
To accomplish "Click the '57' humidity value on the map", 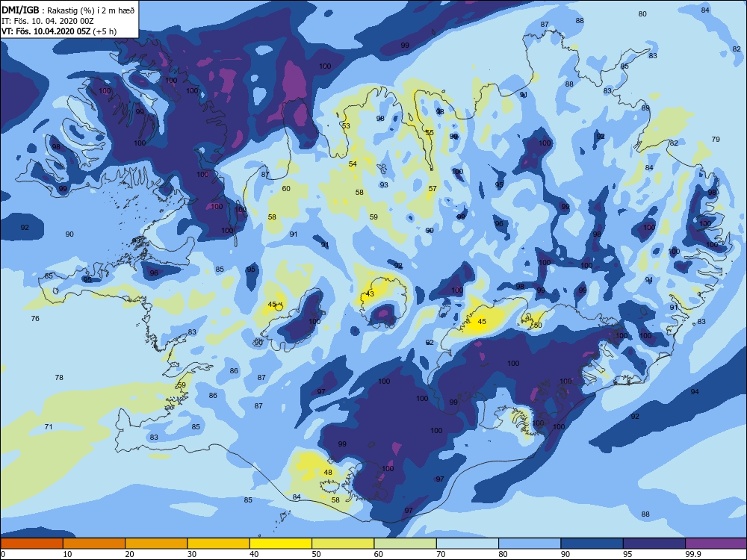I will pos(433,189).
